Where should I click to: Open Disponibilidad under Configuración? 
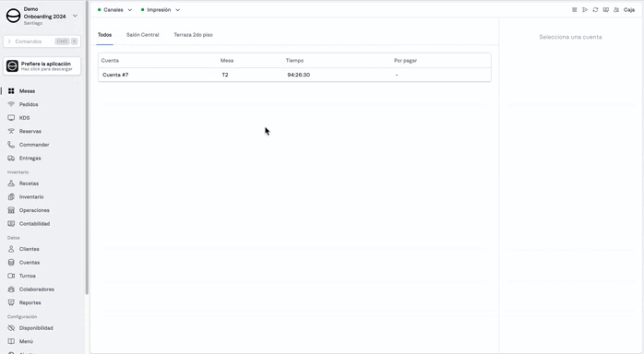click(x=36, y=328)
